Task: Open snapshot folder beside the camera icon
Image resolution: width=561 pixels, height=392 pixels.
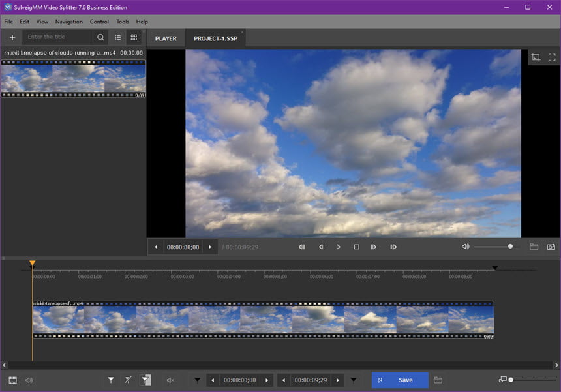Action: coord(534,247)
